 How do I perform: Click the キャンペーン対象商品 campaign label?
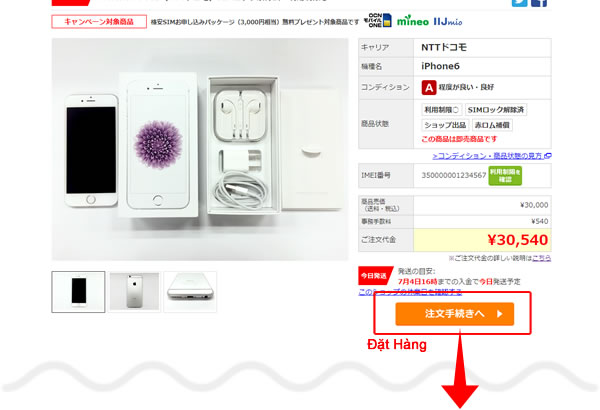tap(99, 21)
